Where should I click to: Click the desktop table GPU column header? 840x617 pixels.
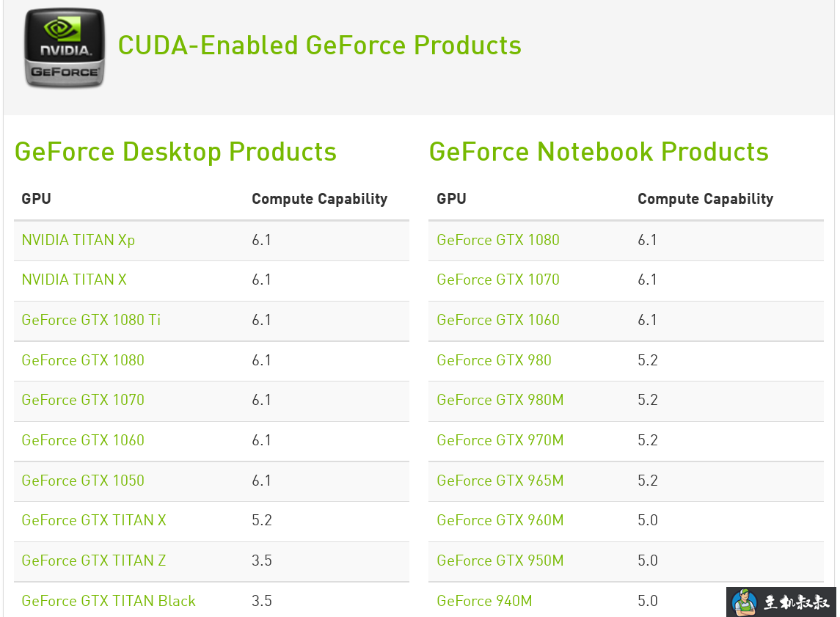tap(37, 199)
